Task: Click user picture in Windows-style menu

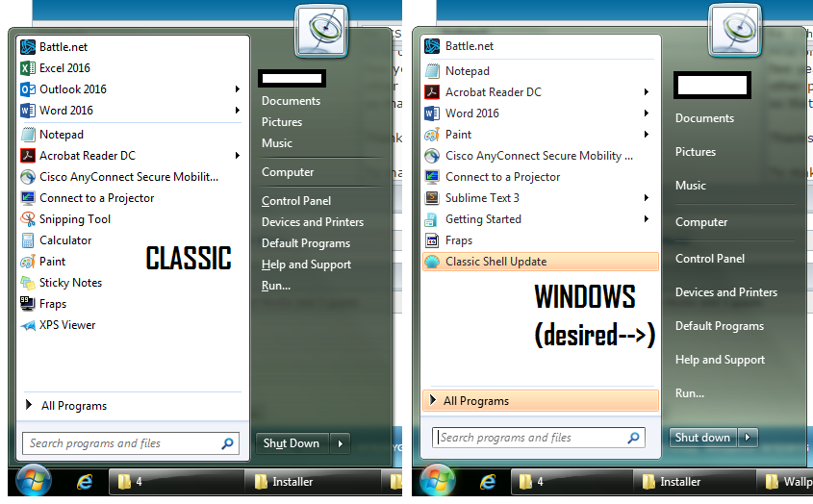Action: pyautogui.click(x=735, y=30)
